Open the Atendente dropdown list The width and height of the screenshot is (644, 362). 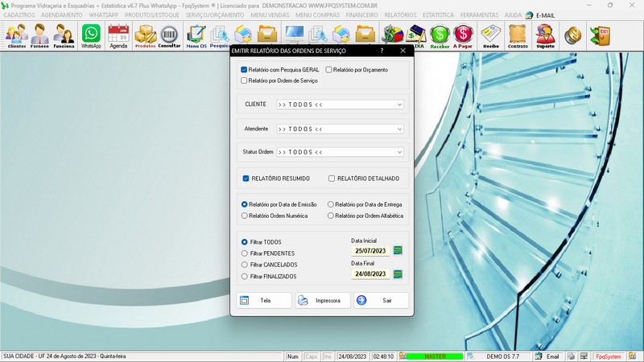pos(399,129)
